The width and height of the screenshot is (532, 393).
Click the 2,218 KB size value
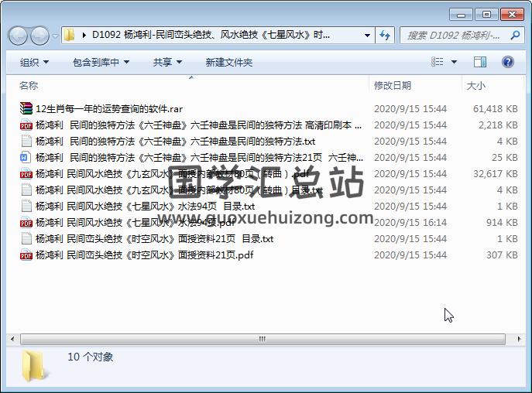click(x=498, y=125)
